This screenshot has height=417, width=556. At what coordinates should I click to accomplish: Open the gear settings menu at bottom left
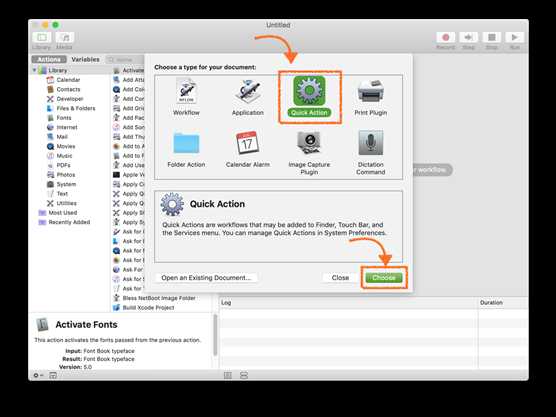(38, 375)
